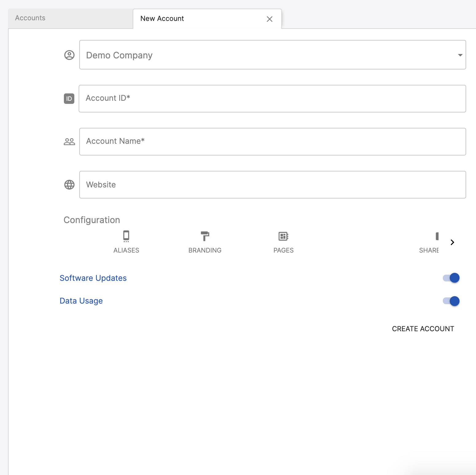This screenshot has height=475, width=476.
Task: Focus the Account ID field
Action: pyautogui.click(x=272, y=99)
